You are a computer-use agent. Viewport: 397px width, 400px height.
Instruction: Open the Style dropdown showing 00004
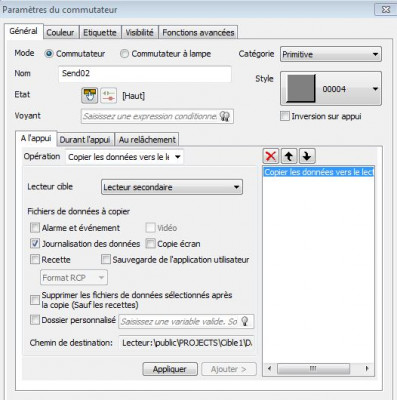coord(331,89)
